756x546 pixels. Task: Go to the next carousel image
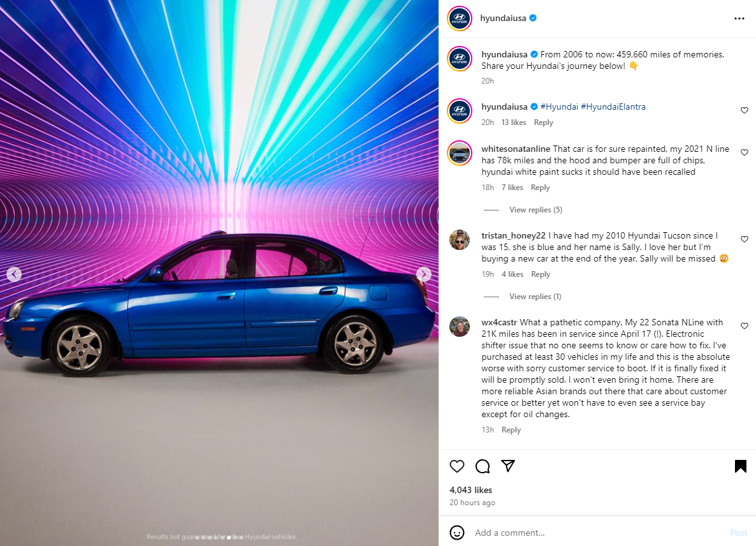(423, 274)
